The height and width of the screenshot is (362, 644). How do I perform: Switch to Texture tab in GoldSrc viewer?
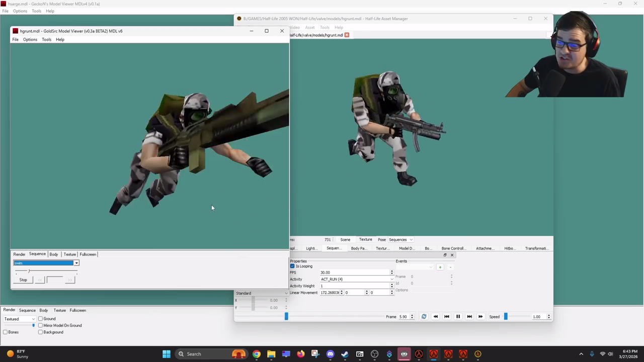70,254
